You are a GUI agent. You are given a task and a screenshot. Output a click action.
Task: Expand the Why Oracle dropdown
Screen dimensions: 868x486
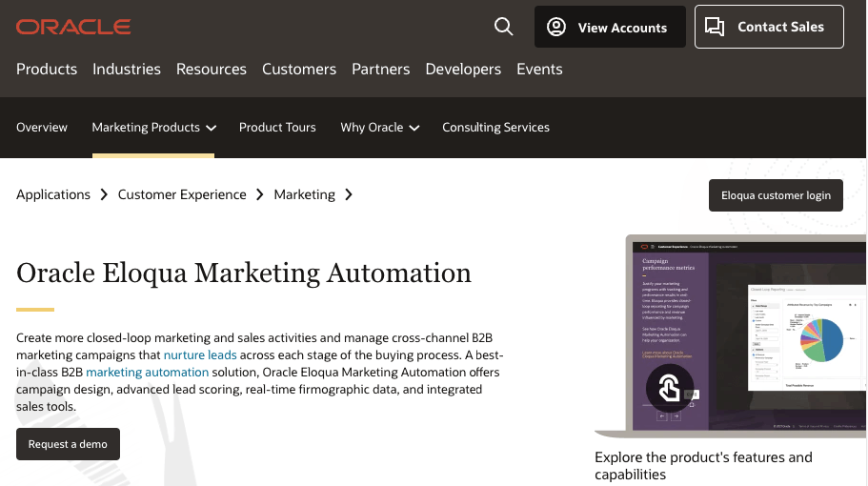click(x=380, y=128)
